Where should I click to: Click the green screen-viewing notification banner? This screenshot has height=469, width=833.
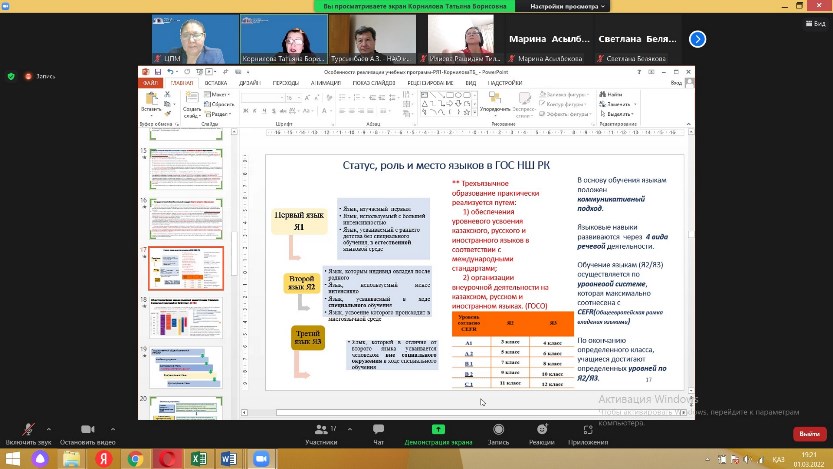click(416, 7)
